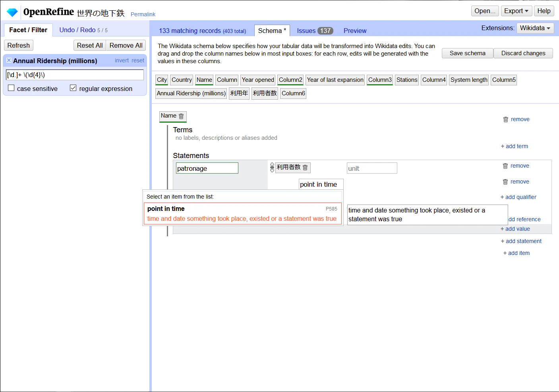Image resolution: width=559 pixels, height=392 pixels.
Task: Close the Annual Ridership (millions) facet
Action: point(9,60)
